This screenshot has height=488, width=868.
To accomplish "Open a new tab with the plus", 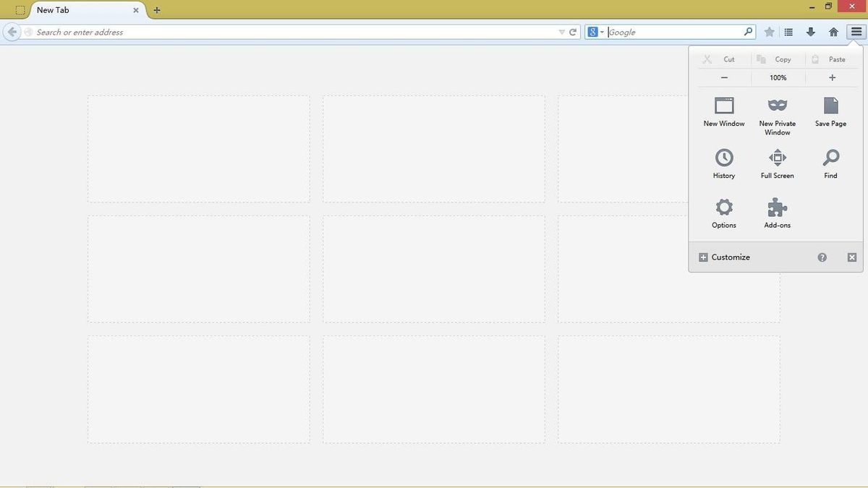I will [x=156, y=10].
